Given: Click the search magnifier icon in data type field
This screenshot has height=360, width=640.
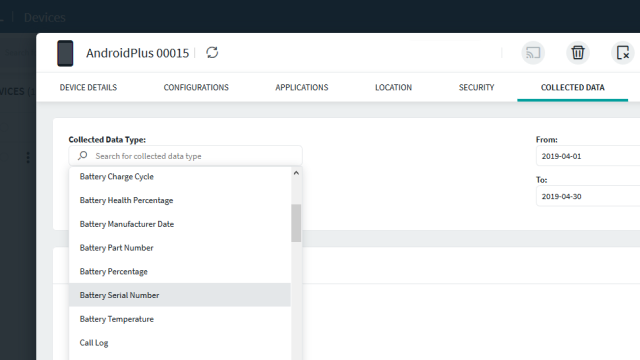Looking at the screenshot, I should [x=83, y=156].
